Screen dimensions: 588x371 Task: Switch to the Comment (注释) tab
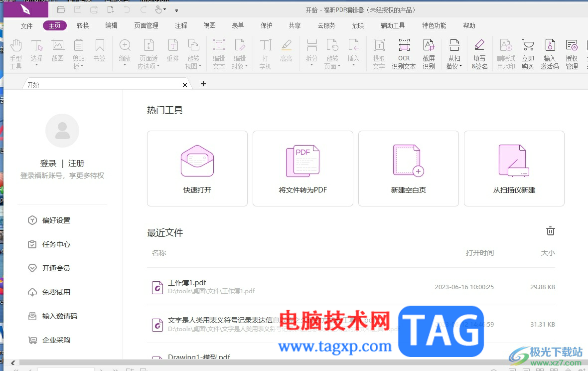[181, 25]
